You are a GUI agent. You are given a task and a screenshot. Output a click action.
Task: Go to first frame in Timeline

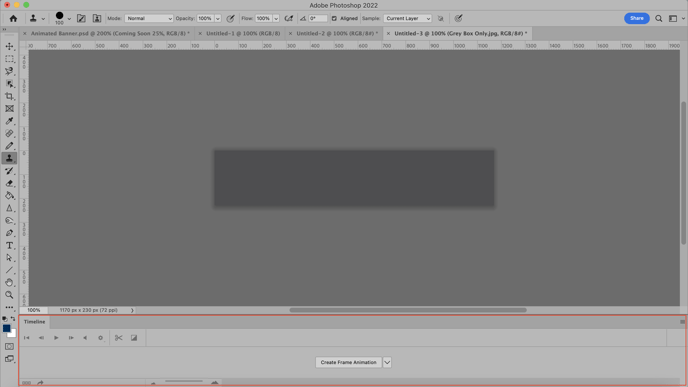coord(26,338)
